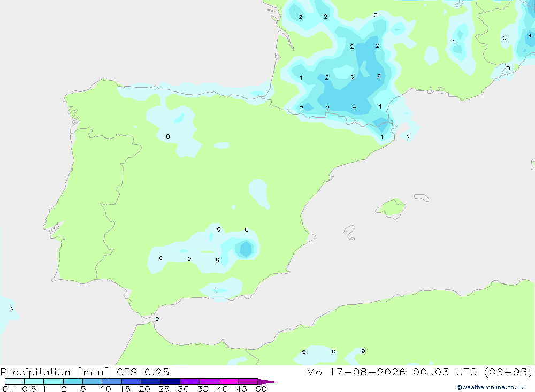The height and width of the screenshot is (392, 535).
Task: Click the '35' legend scale label
Action: click(x=203, y=389)
